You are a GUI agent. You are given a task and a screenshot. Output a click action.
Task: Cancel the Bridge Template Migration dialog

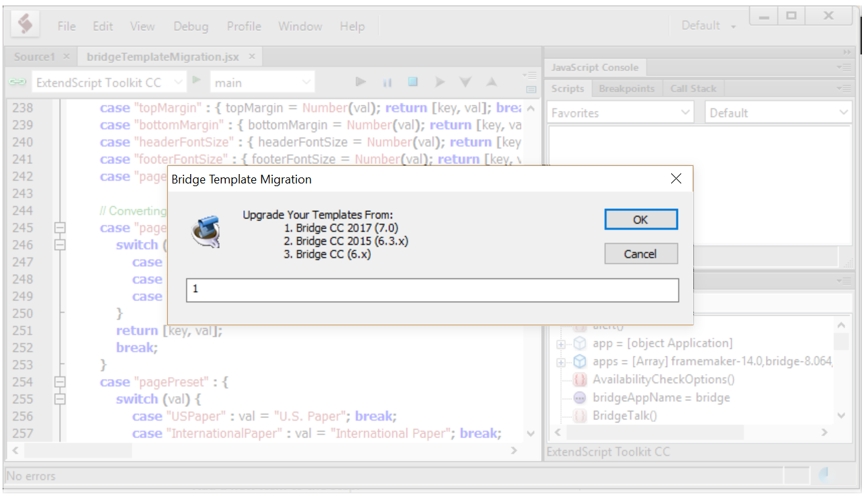pyautogui.click(x=641, y=253)
